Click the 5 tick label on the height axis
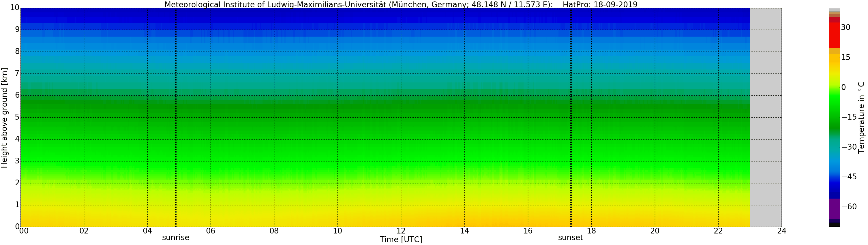Screen dimensions: 868x245 17,117
